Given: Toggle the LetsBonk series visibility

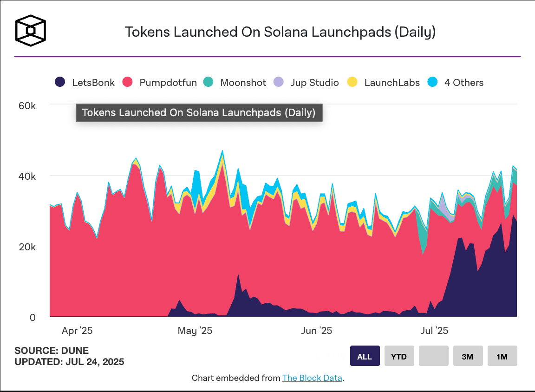Looking at the screenshot, I should coord(93,82).
